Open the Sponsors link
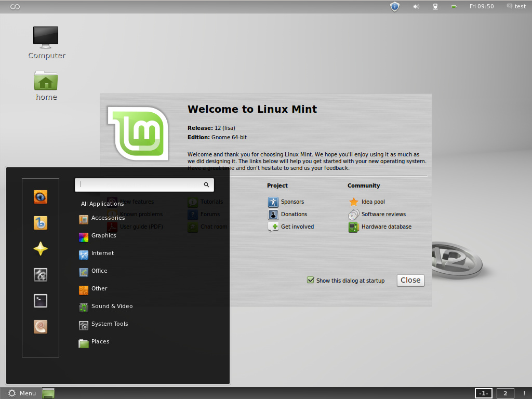 tap(292, 202)
